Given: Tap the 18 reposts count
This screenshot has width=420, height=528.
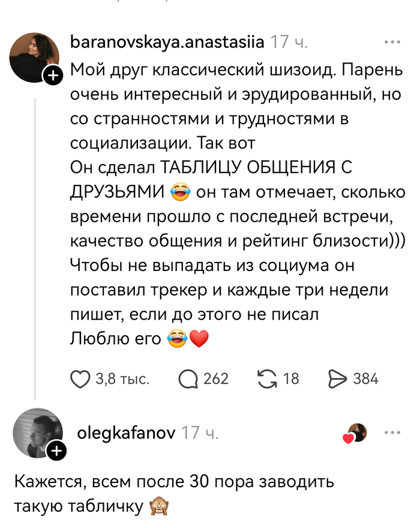Looking at the screenshot, I should tap(291, 378).
